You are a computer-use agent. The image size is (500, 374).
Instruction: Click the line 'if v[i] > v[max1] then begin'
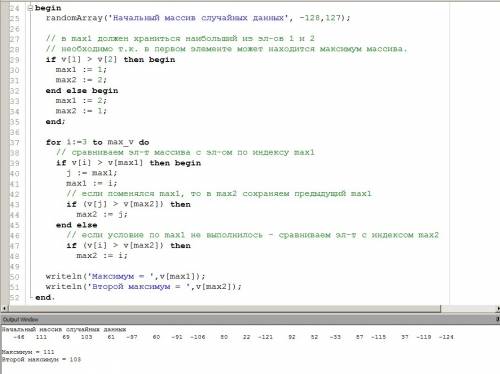pos(128,163)
